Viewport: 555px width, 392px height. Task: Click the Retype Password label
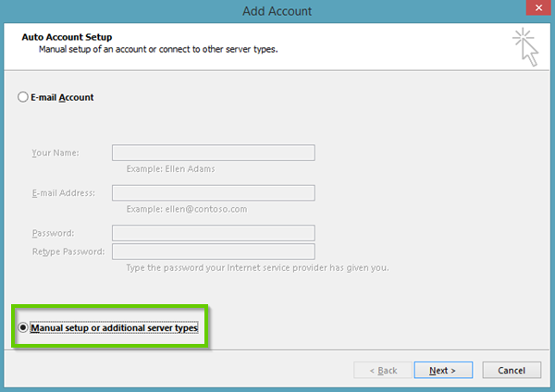pos(68,251)
